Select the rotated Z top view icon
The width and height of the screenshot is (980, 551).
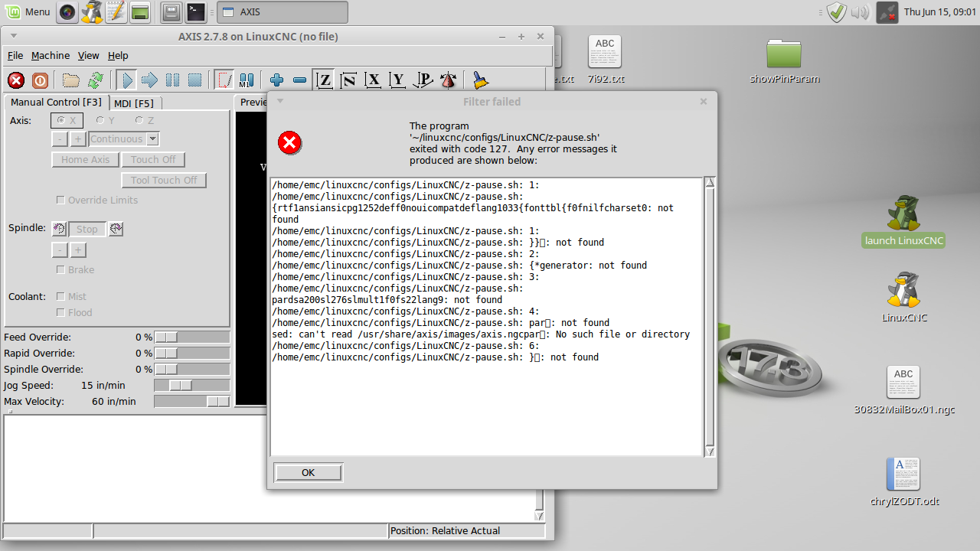(348, 80)
